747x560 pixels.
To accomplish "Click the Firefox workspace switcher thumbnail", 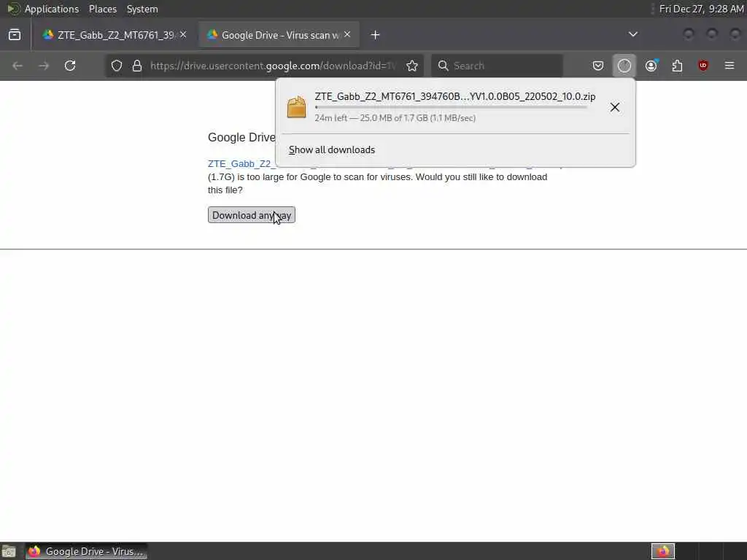I will click(662, 551).
